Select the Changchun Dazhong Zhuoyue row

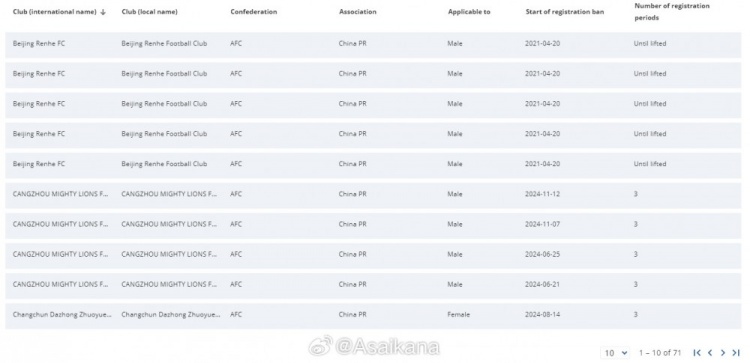tap(373, 315)
